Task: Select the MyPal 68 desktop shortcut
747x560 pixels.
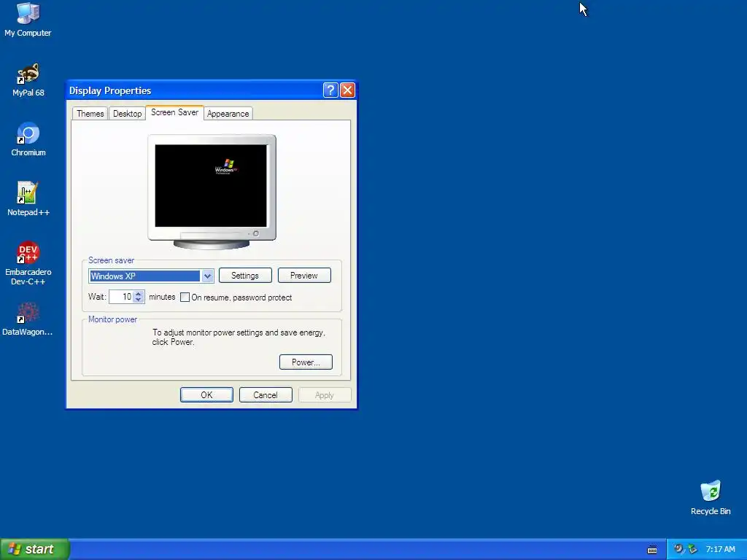Action: [x=28, y=80]
